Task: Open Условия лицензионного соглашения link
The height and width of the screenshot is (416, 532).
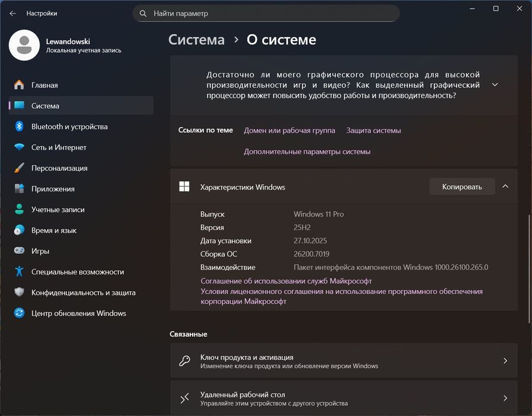Action: (x=341, y=296)
